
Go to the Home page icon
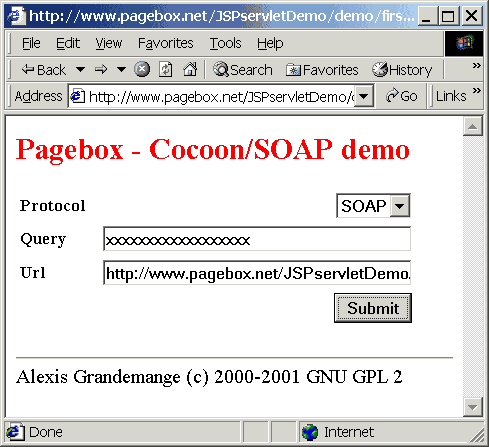pos(190,70)
